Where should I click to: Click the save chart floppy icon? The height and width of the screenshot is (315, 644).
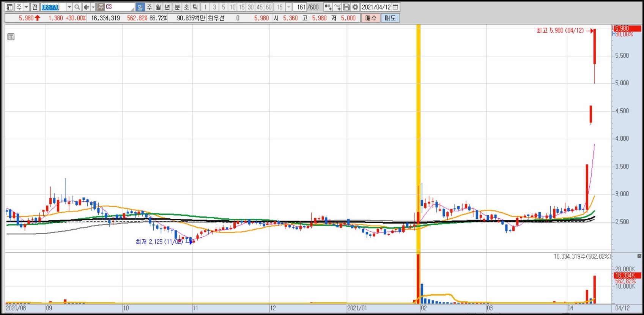pos(346,7)
